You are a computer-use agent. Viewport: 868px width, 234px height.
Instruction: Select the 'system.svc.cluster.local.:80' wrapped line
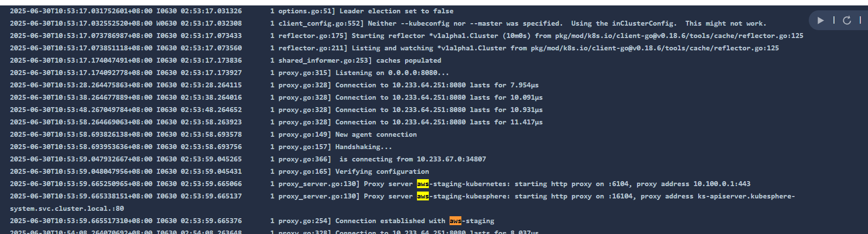67,208
